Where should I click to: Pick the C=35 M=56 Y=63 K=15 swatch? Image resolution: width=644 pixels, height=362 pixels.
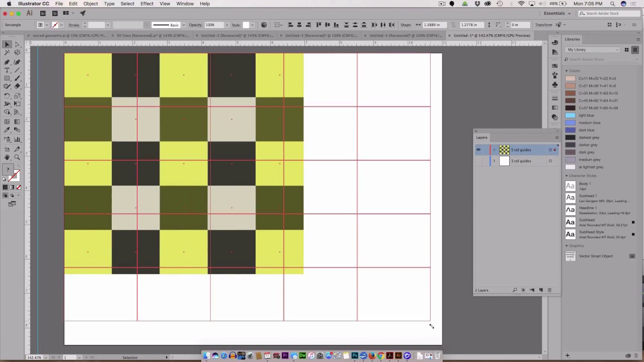tap(570, 93)
